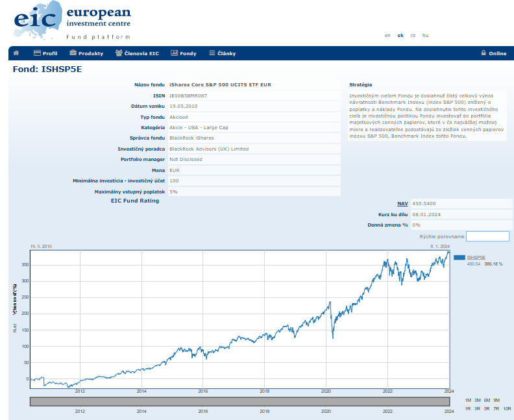Click the ISHSP5E legend color swatch
514x420 pixels.
click(459, 258)
